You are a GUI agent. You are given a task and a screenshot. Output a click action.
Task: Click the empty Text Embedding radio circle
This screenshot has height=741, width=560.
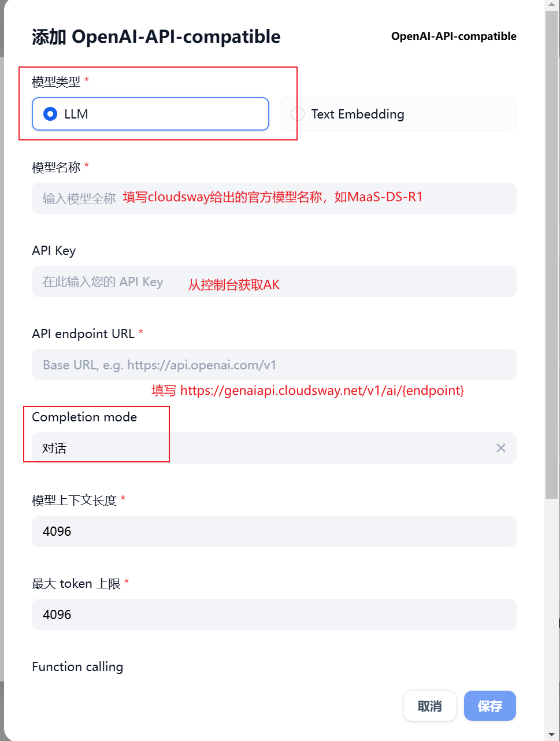tap(298, 114)
